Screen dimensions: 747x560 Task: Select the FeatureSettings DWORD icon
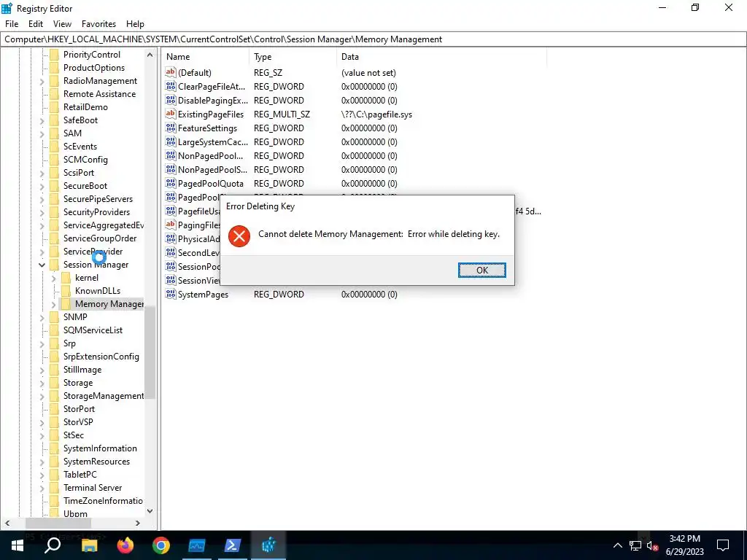click(171, 128)
